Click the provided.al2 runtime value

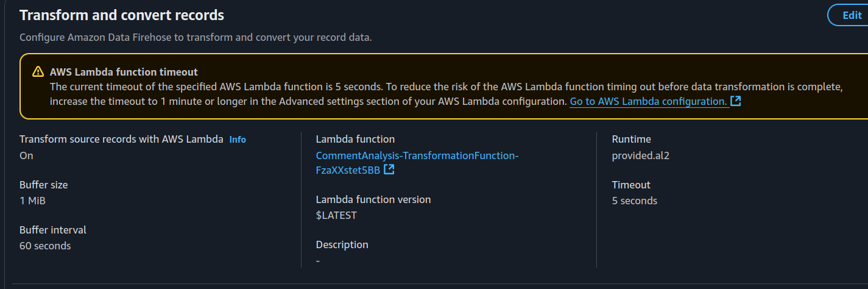pyautogui.click(x=640, y=155)
